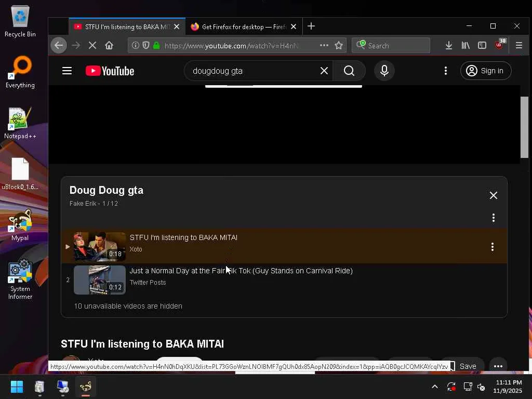Open page actions three-dot menu in address bar
The width and height of the screenshot is (532, 399).
(x=324, y=45)
